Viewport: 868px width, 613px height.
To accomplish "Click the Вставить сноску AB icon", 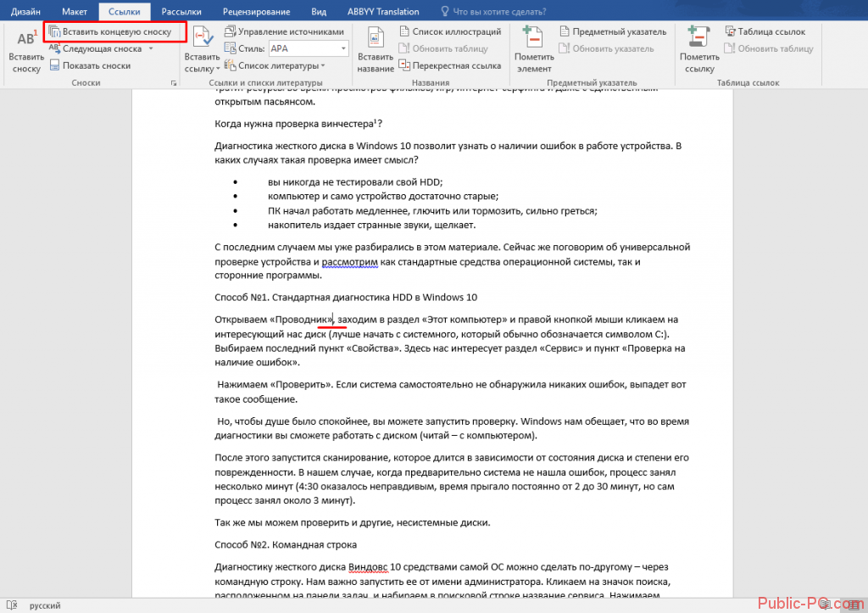I will (x=26, y=39).
